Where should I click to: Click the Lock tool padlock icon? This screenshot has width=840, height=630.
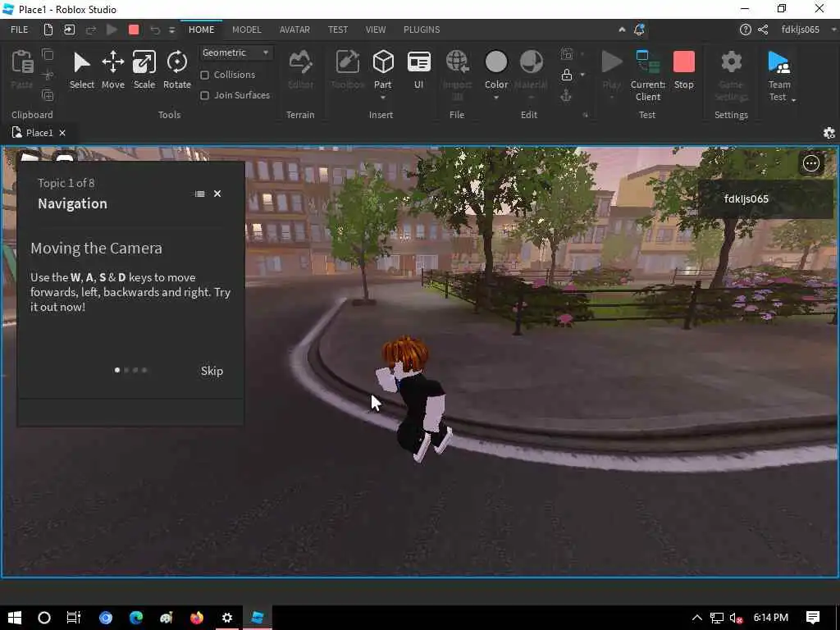tap(566, 75)
